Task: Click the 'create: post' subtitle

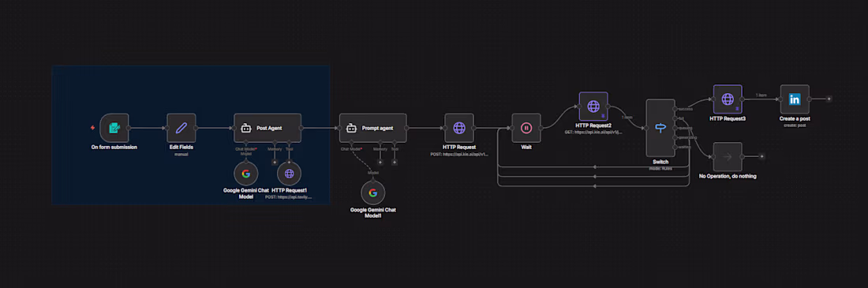Action: 795,125
